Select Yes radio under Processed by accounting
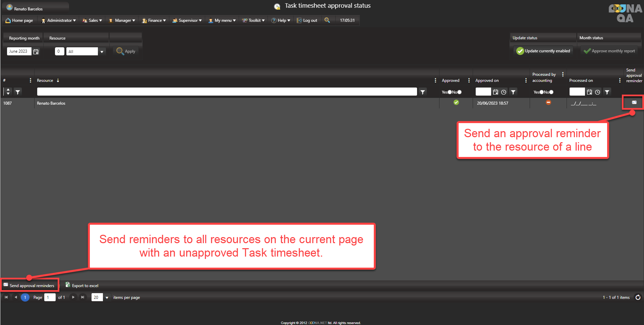The width and height of the screenshot is (644, 325). pyautogui.click(x=541, y=92)
